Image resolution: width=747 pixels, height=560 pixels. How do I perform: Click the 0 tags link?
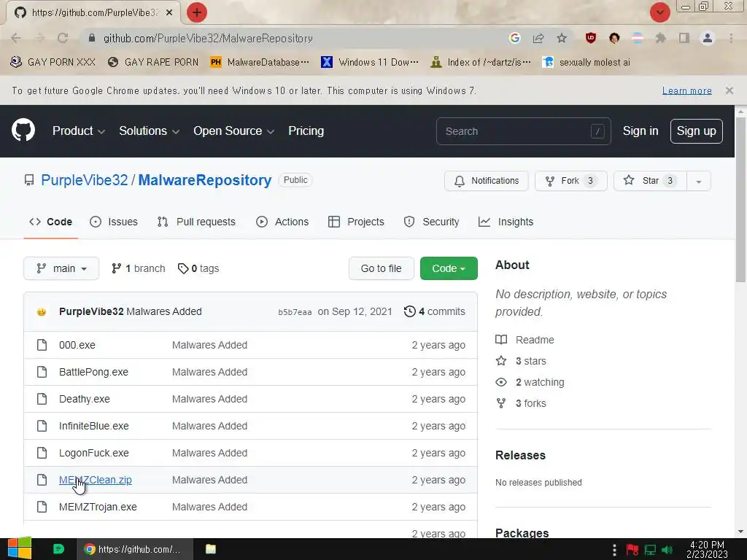198,268
